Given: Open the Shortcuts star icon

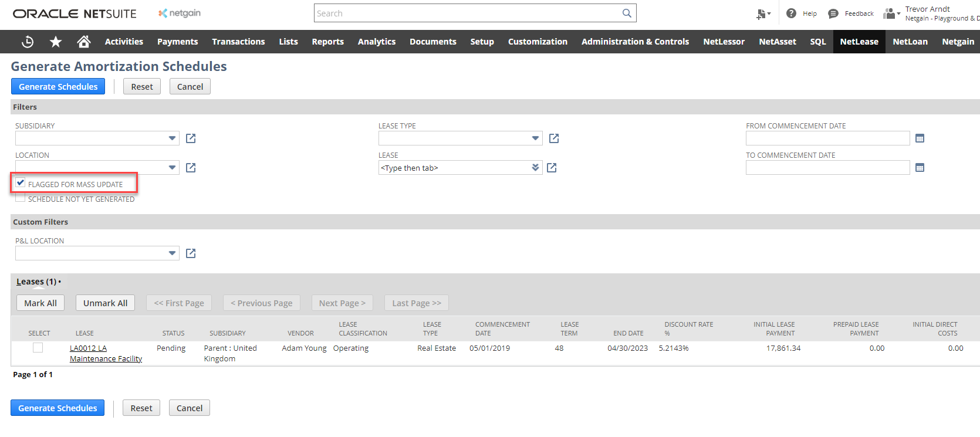Looking at the screenshot, I should (x=56, y=42).
